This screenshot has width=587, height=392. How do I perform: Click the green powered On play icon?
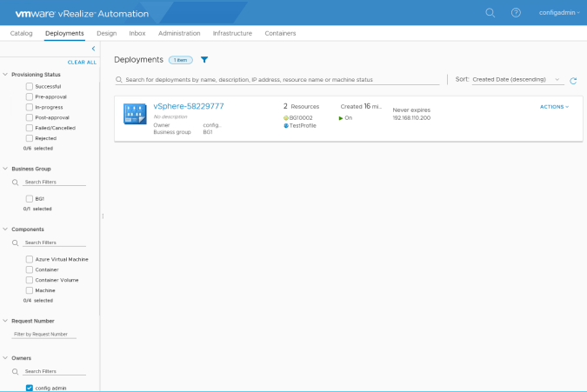(x=341, y=118)
